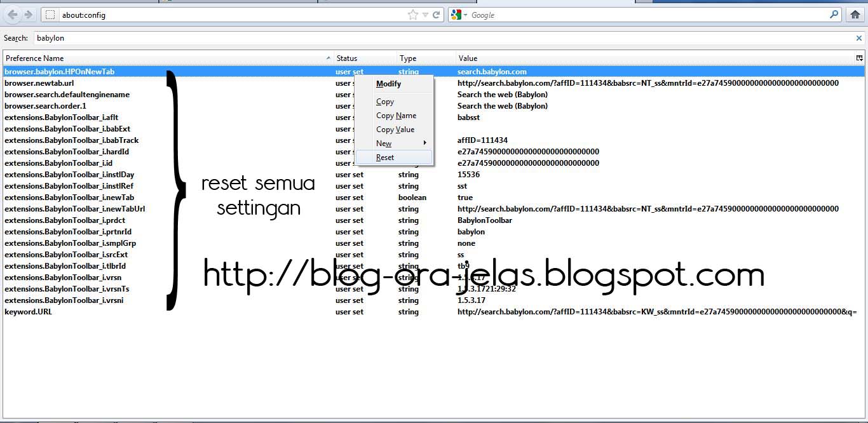Select extensions.BabylonToolbar_i.newTabUrl row
The height and width of the screenshot is (423, 868).
point(433,209)
